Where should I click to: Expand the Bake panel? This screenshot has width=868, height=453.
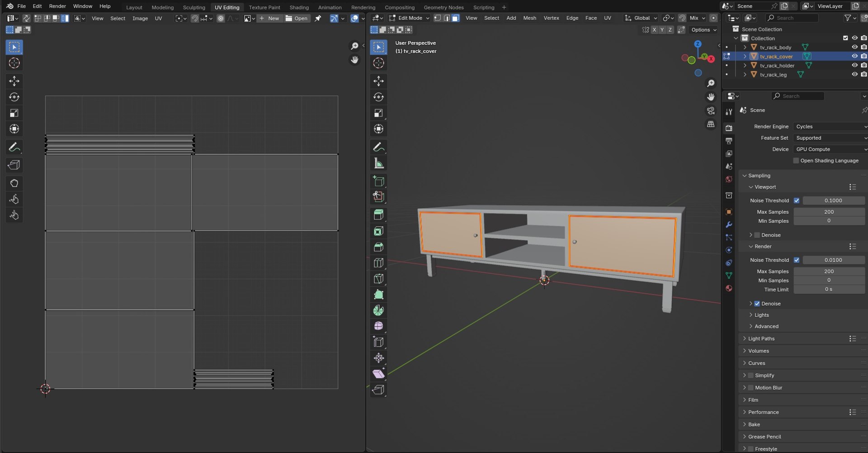coord(754,424)
